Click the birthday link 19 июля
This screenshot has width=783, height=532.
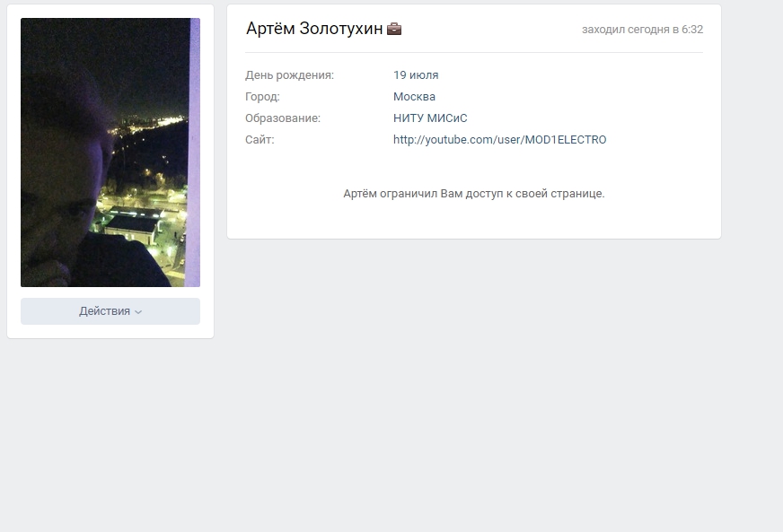point(416,75)
